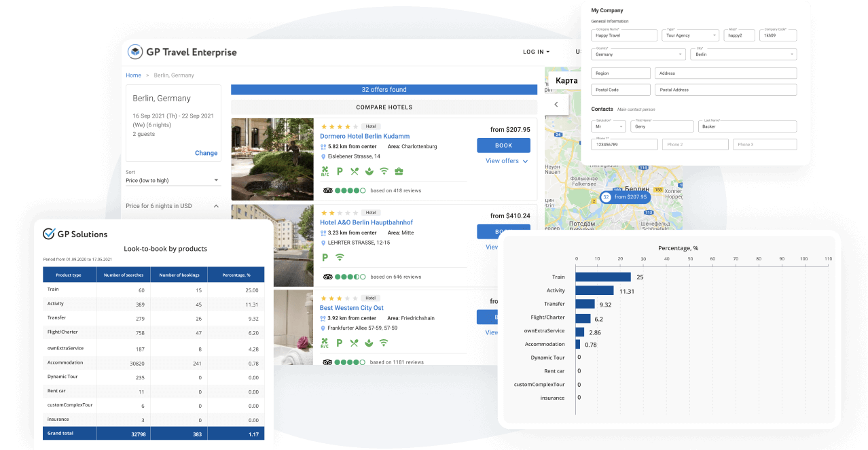Screen dimensions: 868x450
Task: Click the Company Name field Happy Travel
Action: pyautogui.click(x=624, y=35)
